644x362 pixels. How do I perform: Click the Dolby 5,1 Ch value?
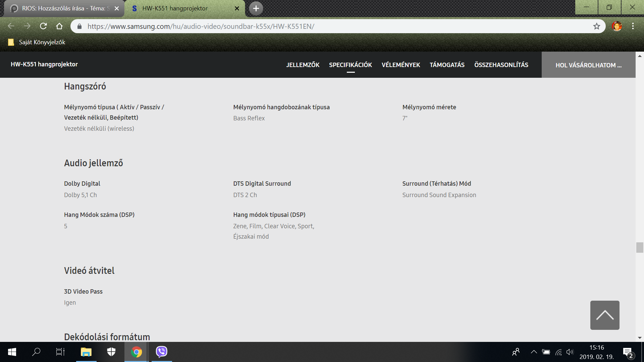[80, 195]
